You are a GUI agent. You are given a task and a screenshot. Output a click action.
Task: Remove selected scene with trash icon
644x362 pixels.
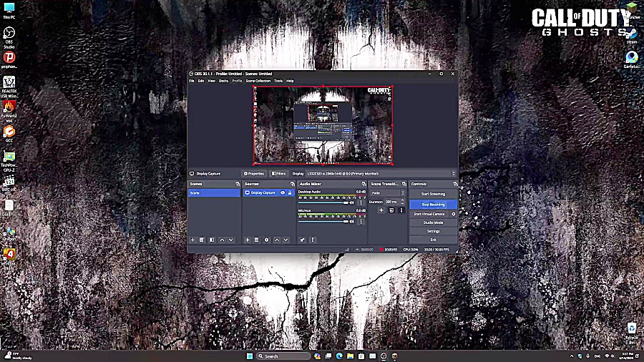coord(202,240)
